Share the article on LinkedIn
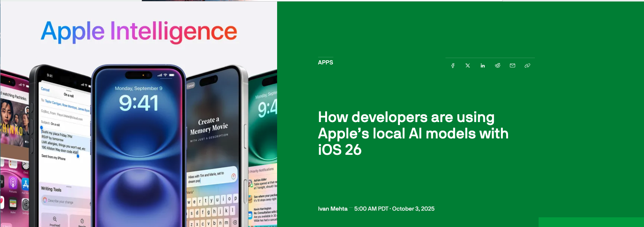Image resolution: width=644 pixels, height=227 pixels. click(x=483, y=65)
